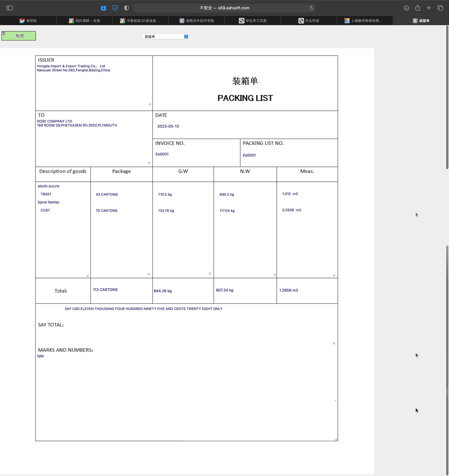Open the privacy report half-shield icon
The image size is (449, 476).
126,8
